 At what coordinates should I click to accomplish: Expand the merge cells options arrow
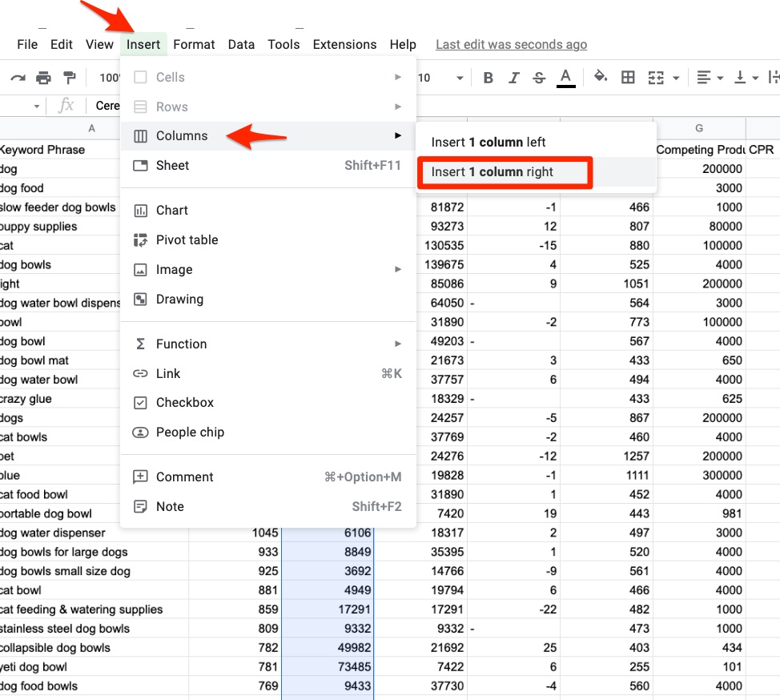pos(677,78)
